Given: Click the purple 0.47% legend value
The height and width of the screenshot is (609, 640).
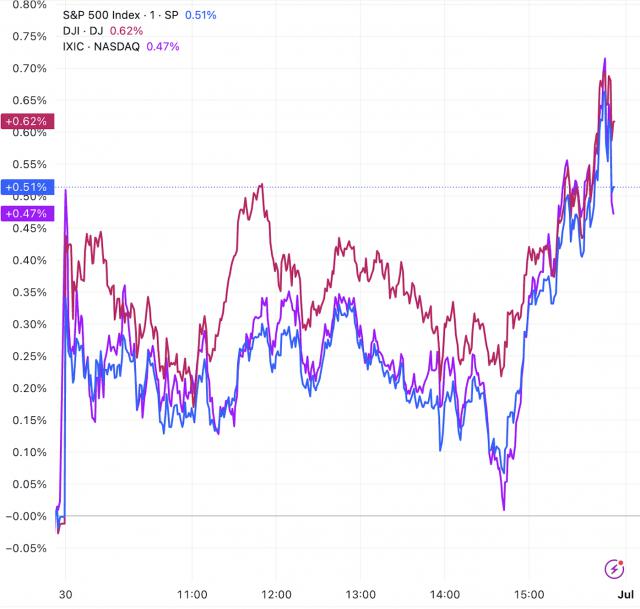Looking at the screenshot, I should [x=163, y=47].
